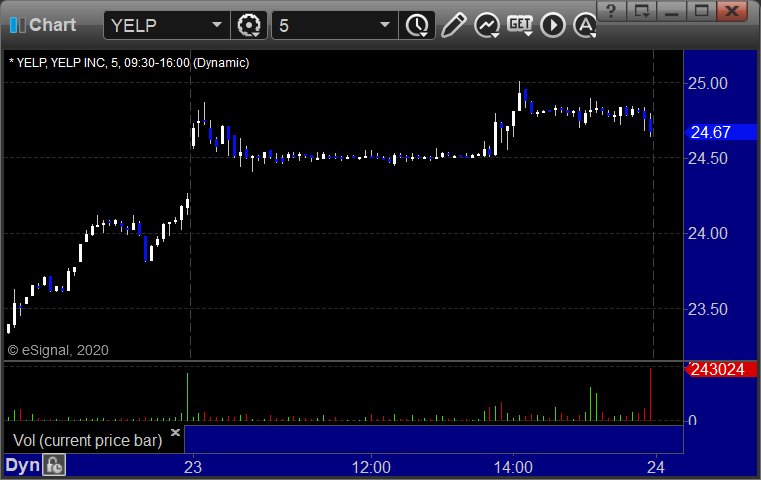This screenshot has height=480, width=761.
Task: Toggle the Dyn scaling button
Action: 22,465
